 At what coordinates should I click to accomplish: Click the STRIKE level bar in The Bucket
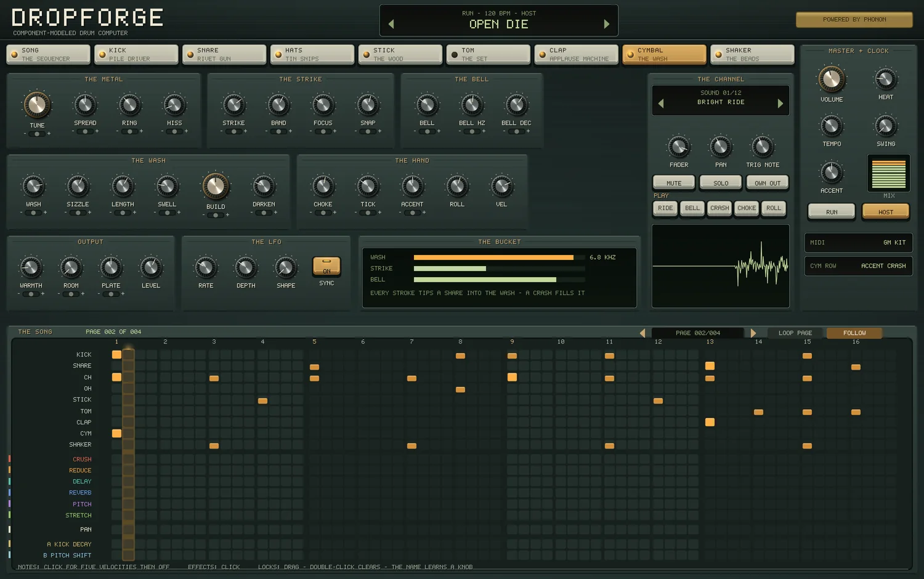500,269
